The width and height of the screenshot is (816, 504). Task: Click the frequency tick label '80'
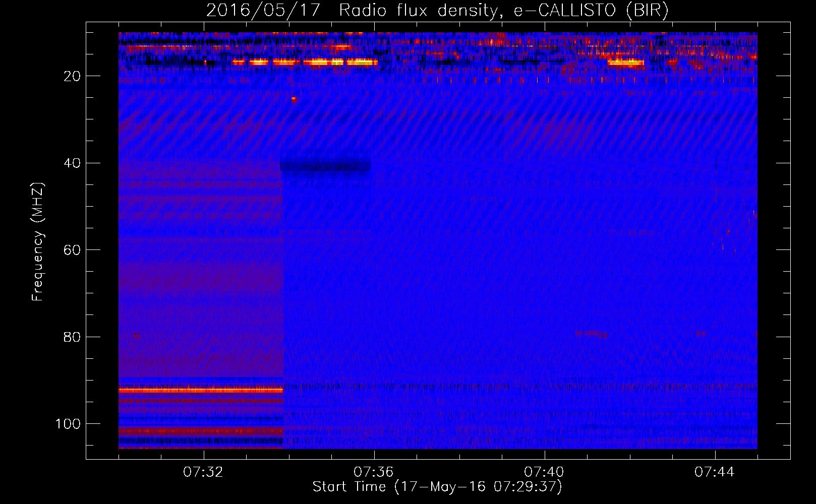[x=72, y=337]
